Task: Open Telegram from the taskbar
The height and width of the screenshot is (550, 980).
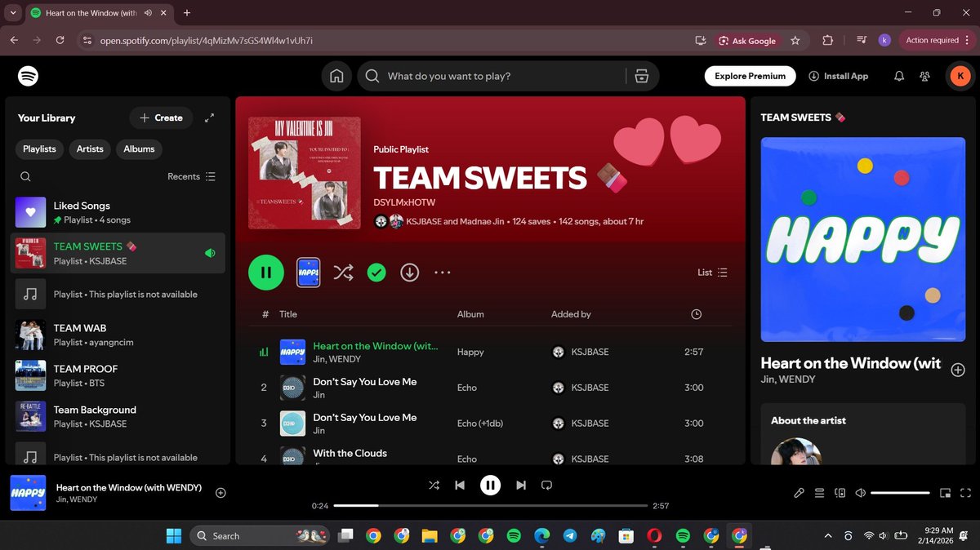Action: click(570, 535)
